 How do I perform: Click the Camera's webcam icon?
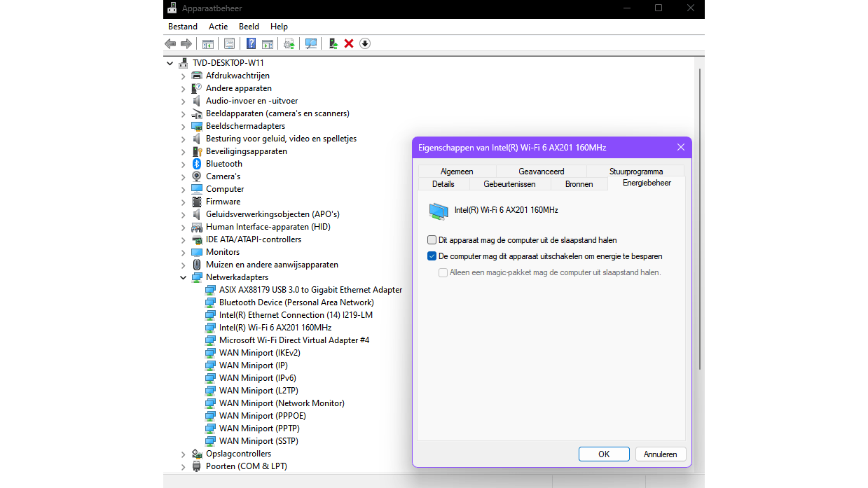point(197,176)
